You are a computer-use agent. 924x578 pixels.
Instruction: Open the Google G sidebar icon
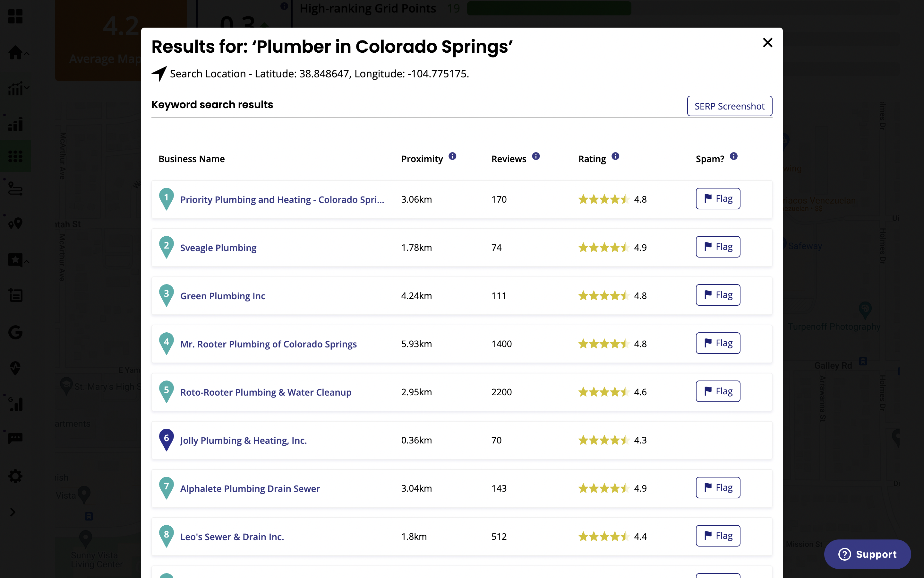(15, 332)
